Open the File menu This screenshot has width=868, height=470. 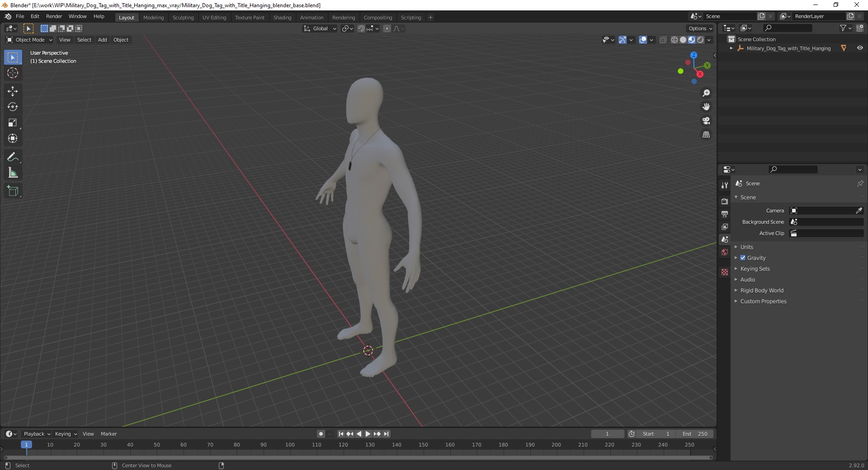click(20, 16)
